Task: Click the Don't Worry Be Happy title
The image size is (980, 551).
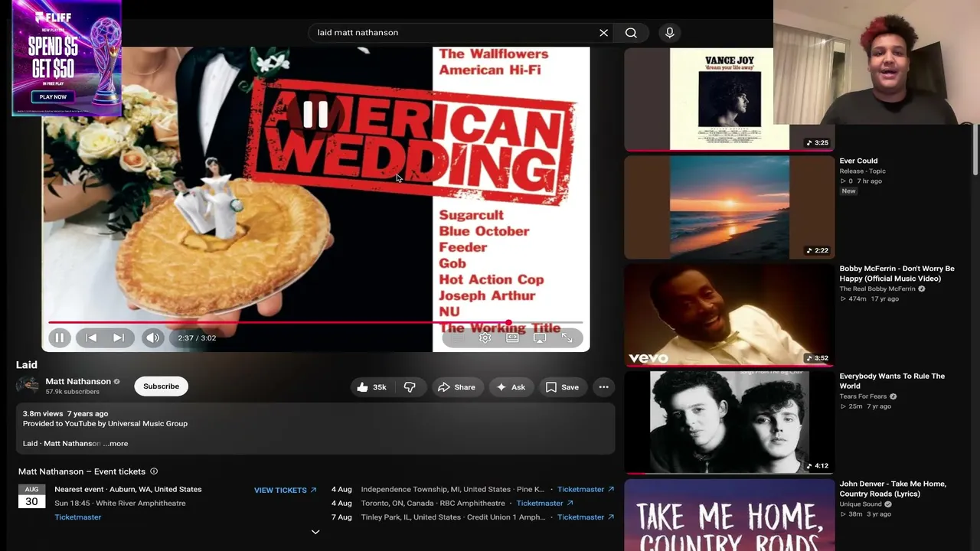Action: (x=897, y=274)
